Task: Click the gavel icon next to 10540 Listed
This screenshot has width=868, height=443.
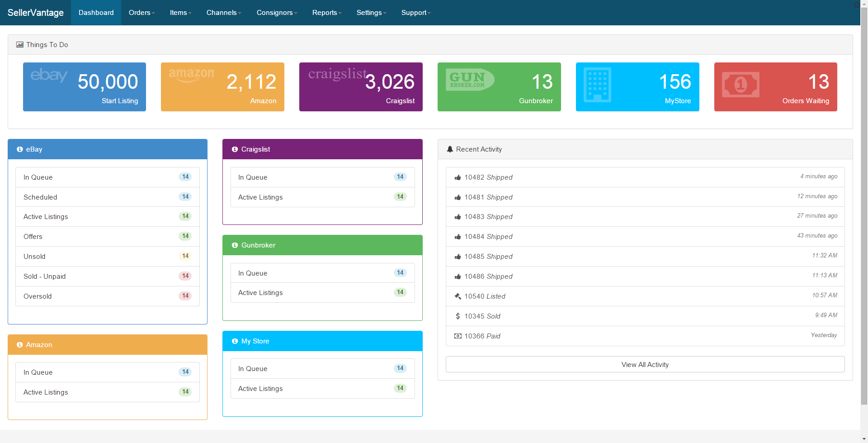Action: tap(458, 296)
